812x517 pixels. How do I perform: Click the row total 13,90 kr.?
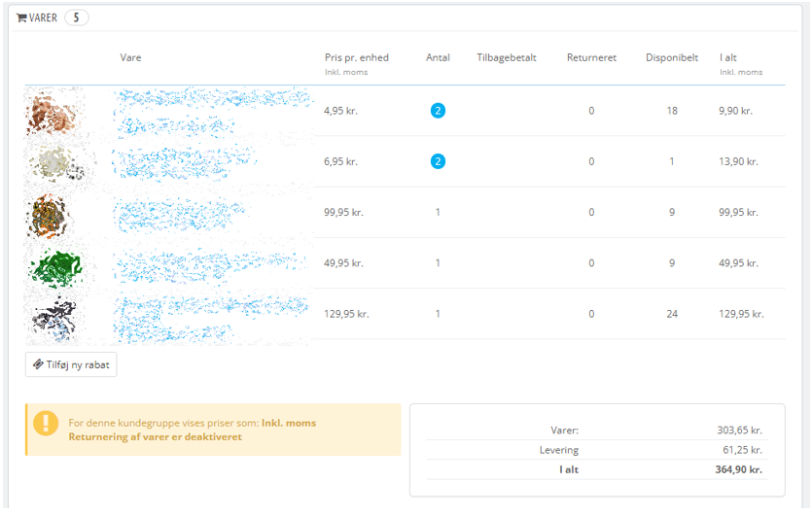[x=738, y=161]
